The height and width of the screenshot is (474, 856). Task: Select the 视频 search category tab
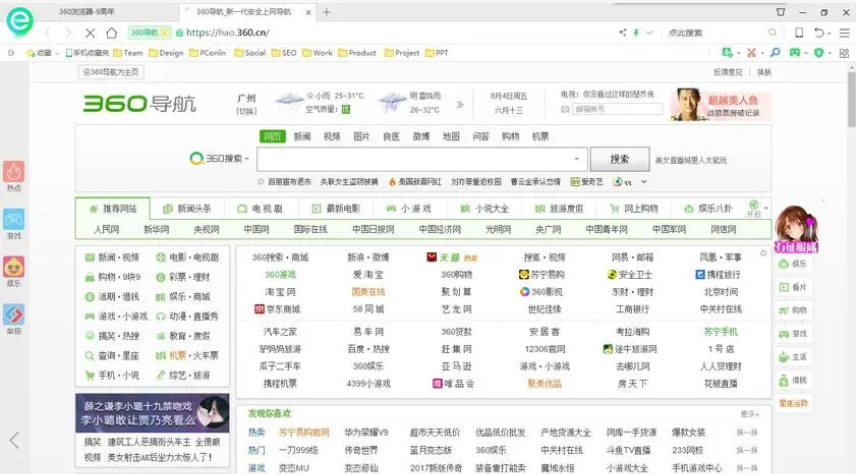331,137
